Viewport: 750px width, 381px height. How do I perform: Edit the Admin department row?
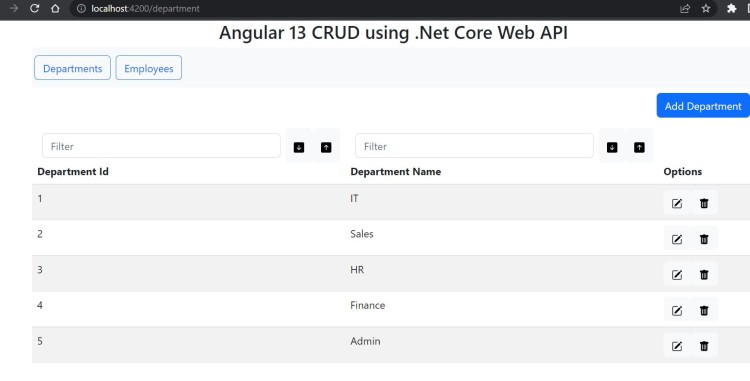tap(677, 346)
